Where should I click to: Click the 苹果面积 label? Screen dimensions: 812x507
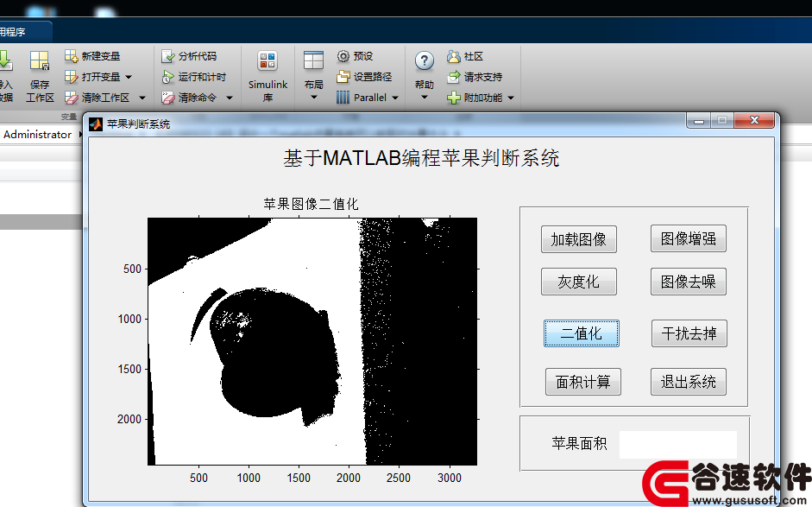(579, 443)
